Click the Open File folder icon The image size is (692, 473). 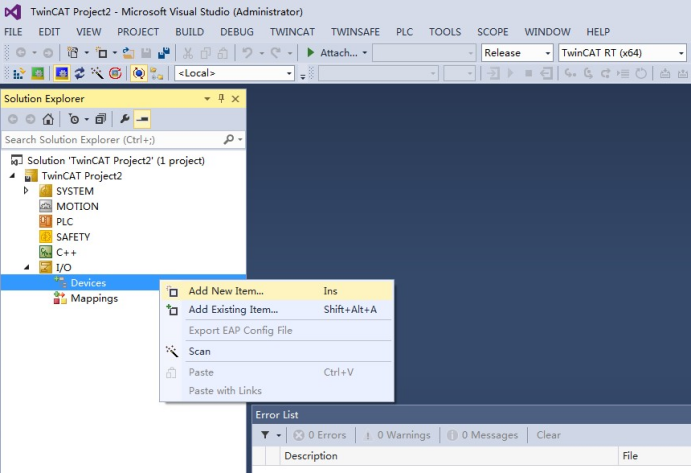coord(128,53)
